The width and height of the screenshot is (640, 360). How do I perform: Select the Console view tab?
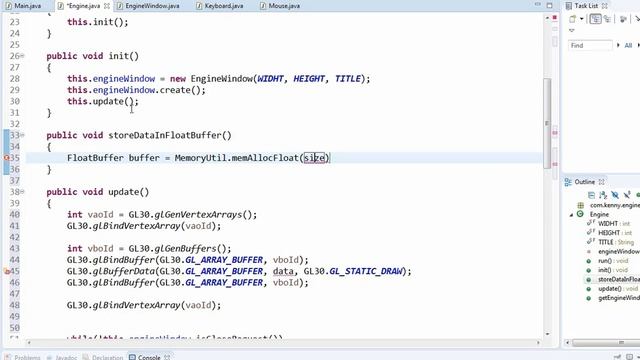[x=149, y=357]
